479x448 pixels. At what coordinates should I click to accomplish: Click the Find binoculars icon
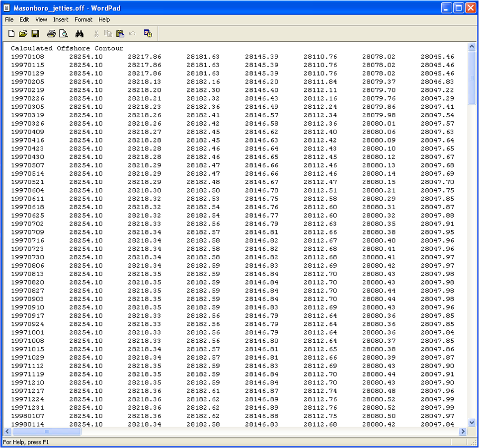(80, 34)
